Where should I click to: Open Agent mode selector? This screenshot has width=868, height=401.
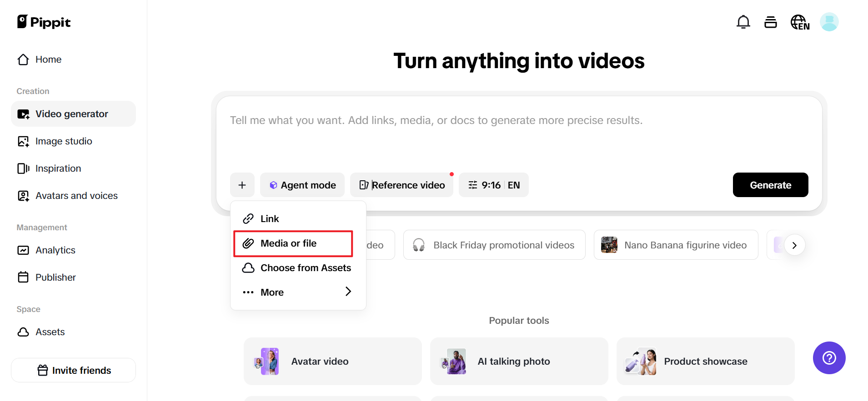pos(302,185)
